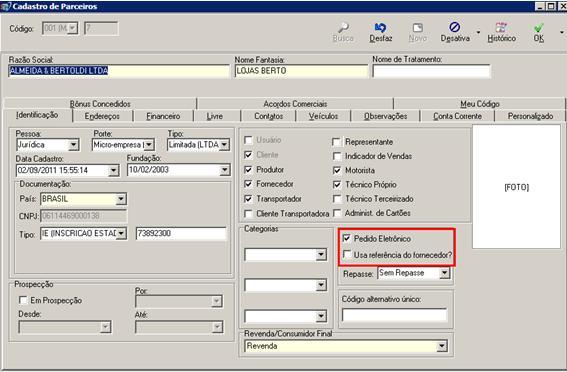Open the Prospecção Até date dropdown
The image size is (567, 372).
coord(217,327)
